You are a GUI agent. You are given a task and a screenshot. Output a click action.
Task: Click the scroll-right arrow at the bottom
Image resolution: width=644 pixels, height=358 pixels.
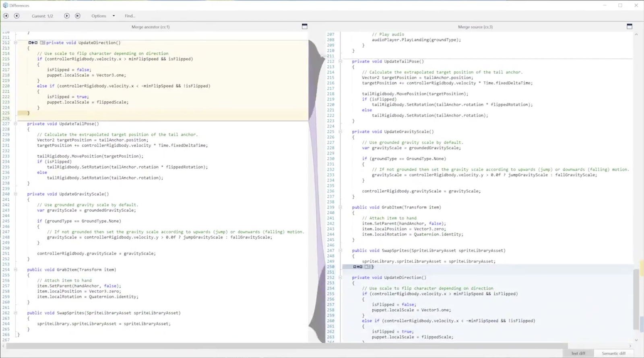pyautogui.click(x=630, y=346)
